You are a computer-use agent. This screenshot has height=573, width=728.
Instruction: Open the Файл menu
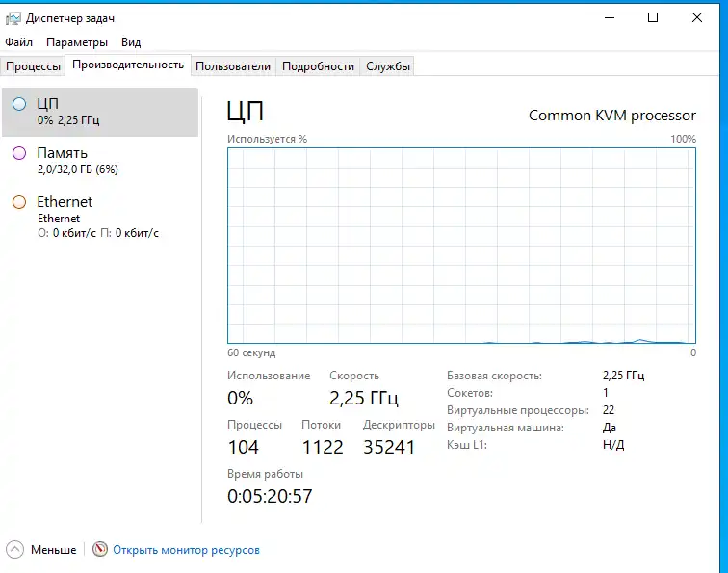18,42
